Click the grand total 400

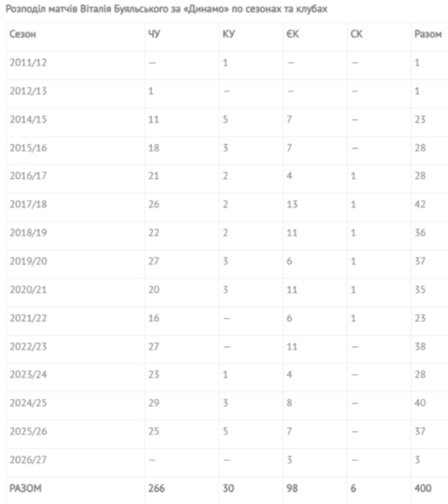pos(423,489)
